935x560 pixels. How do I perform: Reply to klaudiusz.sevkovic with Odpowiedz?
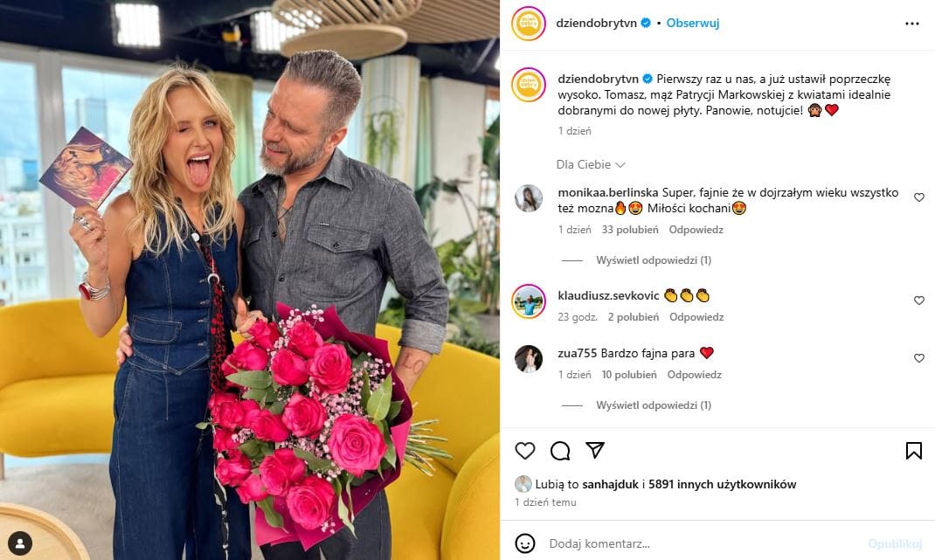coord(696,317)
